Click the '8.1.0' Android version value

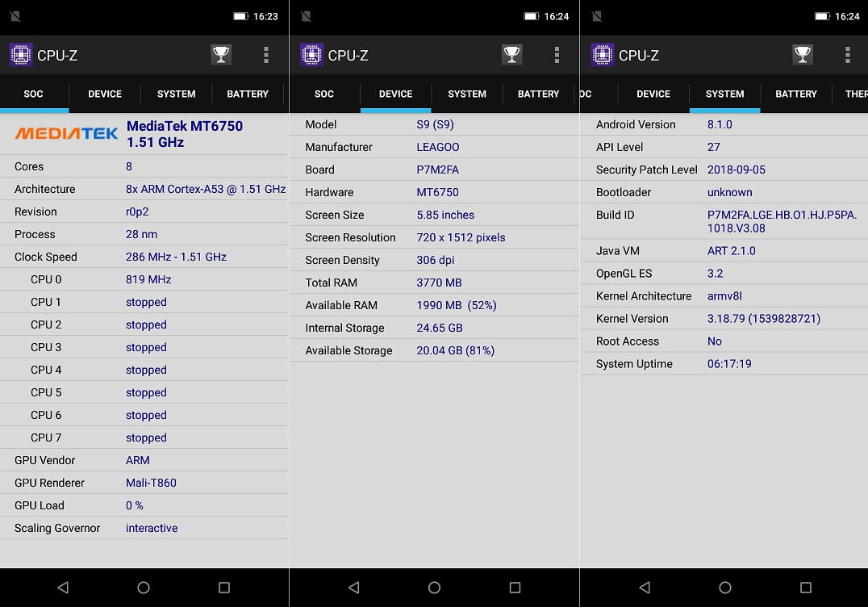[x=720, y=124]
